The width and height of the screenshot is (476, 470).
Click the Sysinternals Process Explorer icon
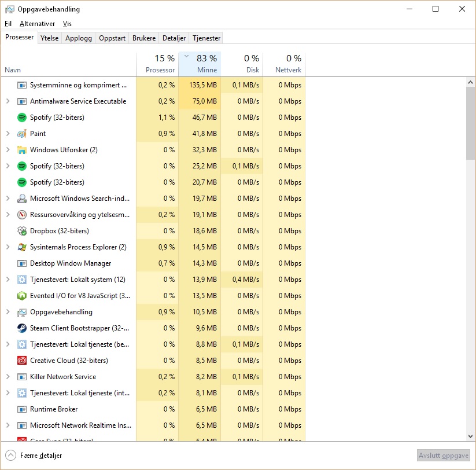tap(22, 247)
